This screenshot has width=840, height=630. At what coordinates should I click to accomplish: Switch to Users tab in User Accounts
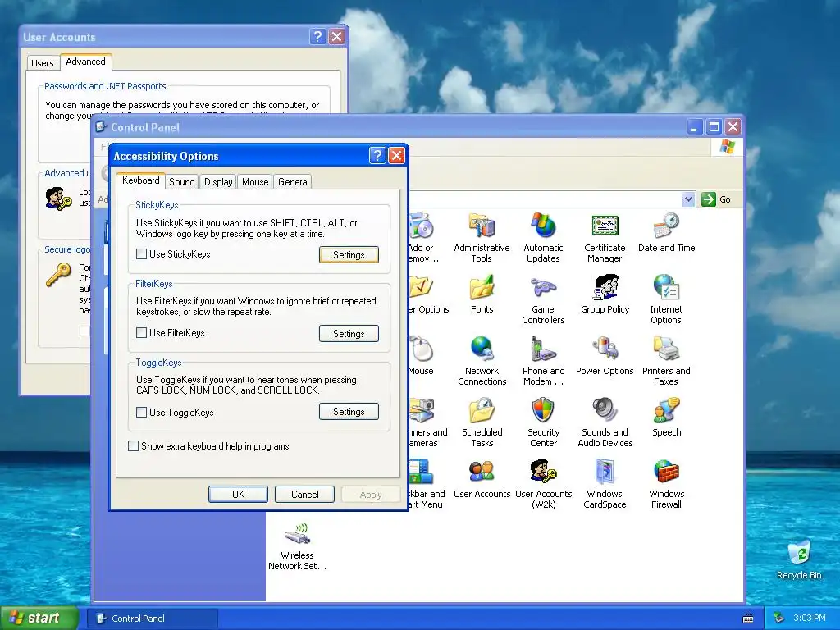point(43,62)
